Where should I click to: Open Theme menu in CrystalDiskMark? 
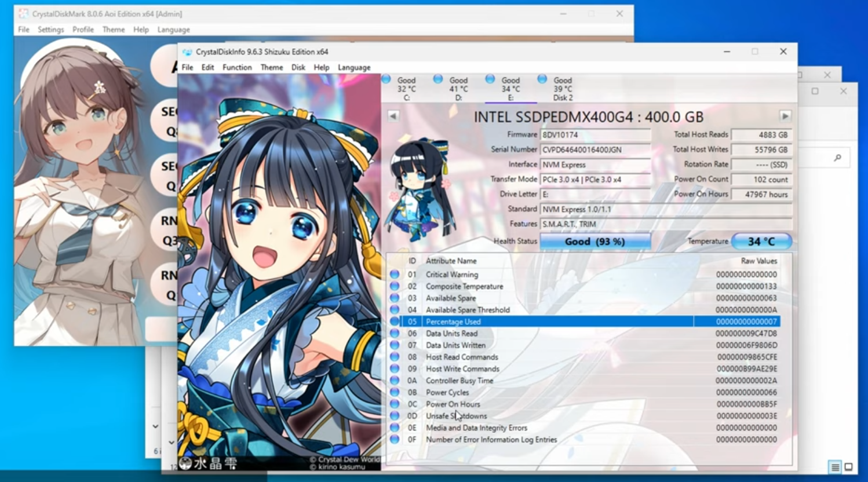pos(114,30)
